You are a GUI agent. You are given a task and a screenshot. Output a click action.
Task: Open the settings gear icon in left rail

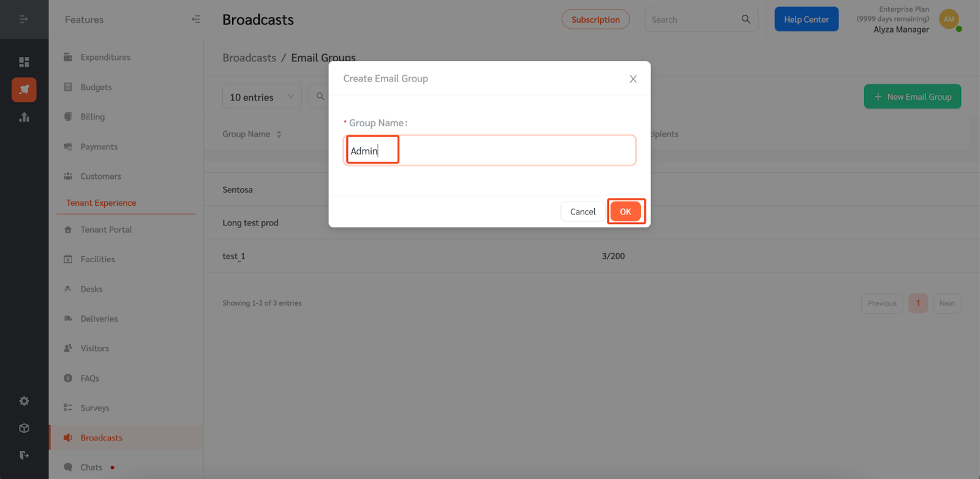(x=24, y=401)
